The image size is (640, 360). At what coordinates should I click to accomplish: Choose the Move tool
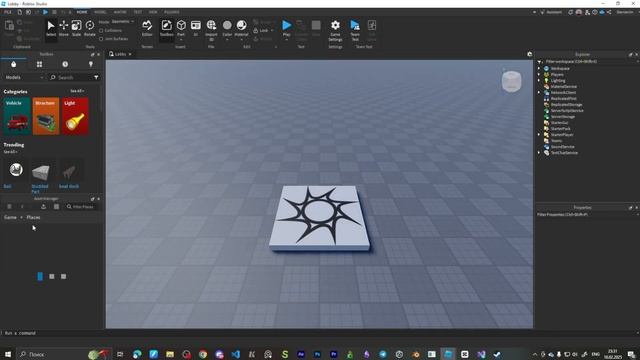64,29
